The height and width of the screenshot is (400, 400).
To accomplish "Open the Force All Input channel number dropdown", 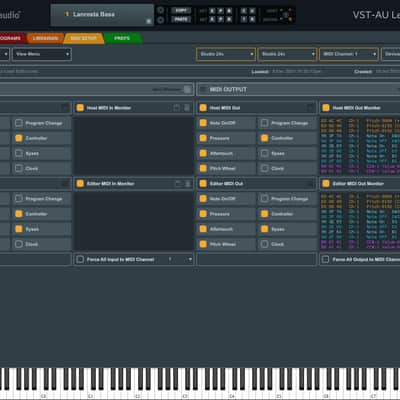I will coord(180,259).
